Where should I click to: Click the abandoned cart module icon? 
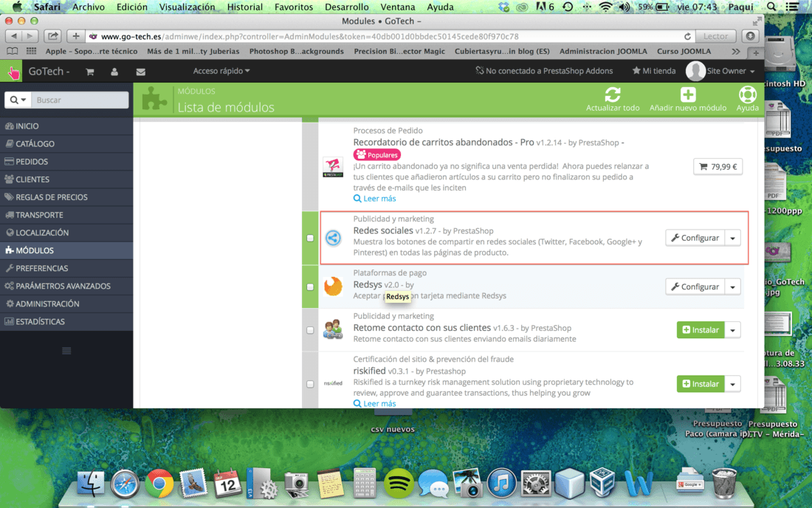(x=333, y=168)
